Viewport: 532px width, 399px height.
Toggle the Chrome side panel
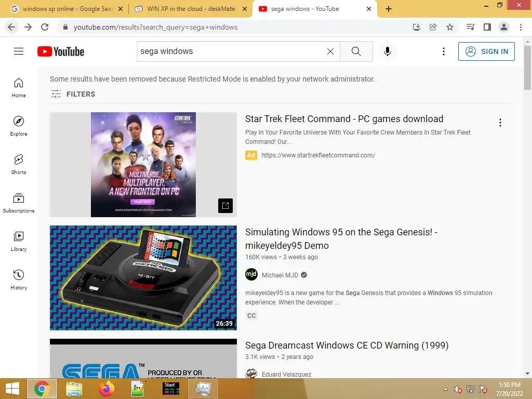click(x=487, y=27)
